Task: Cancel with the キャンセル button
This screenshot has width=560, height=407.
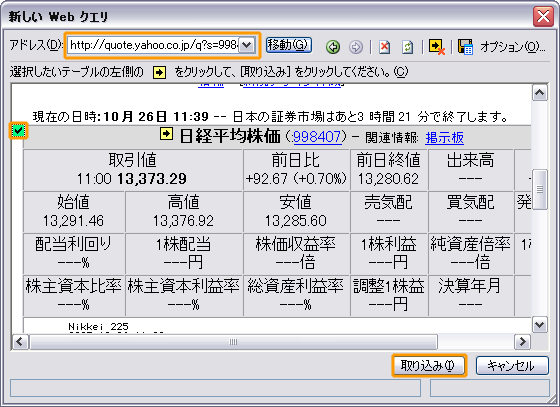Action: tap(512, 365)
